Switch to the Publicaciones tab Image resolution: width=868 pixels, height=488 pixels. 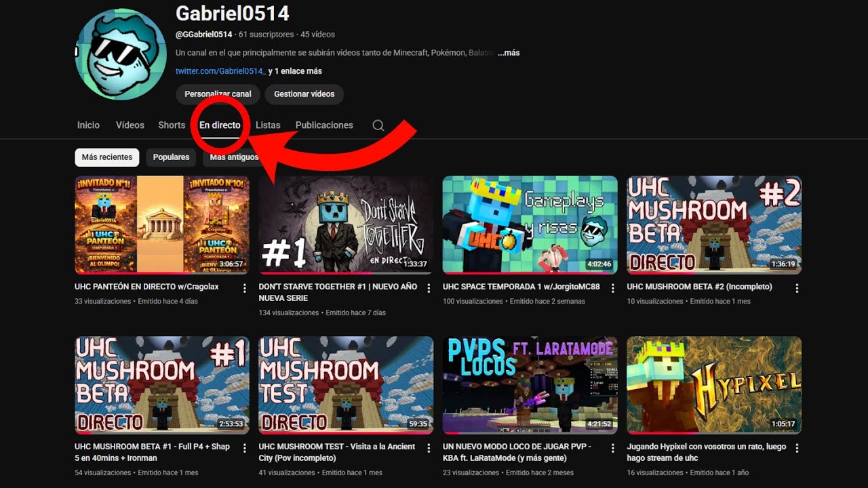[x=324, y=125]
